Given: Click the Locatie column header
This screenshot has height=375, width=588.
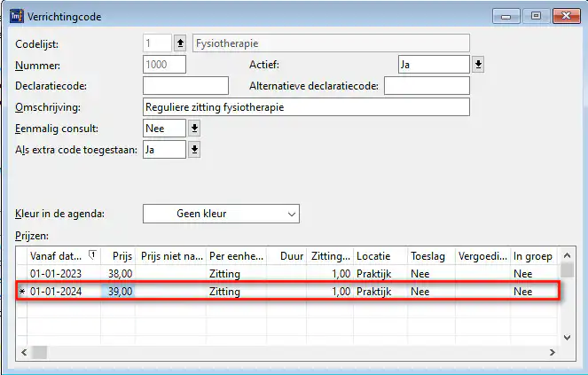Looking at the screenshot, I should (x=380, y=255).
